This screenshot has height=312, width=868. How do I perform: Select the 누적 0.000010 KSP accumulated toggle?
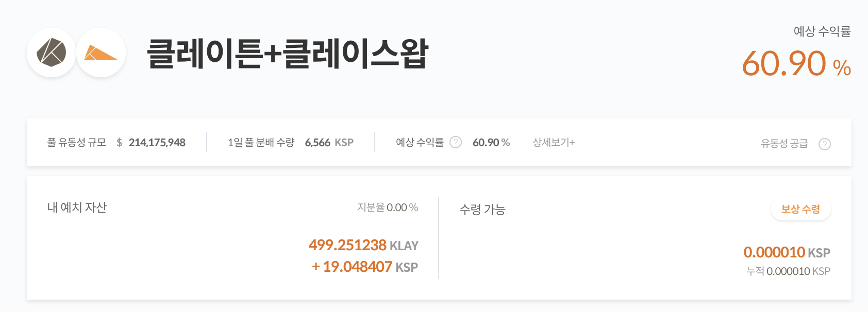point(787,271)
